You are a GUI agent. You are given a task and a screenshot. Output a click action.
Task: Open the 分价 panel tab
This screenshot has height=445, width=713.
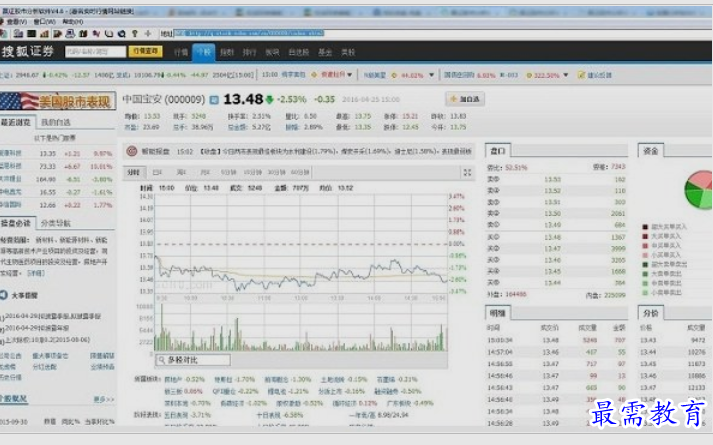pyautogui.click(x=651, y=313)
